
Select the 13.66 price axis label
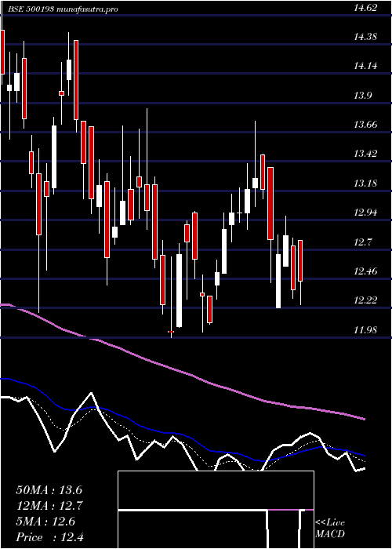(x=365, y=124)
